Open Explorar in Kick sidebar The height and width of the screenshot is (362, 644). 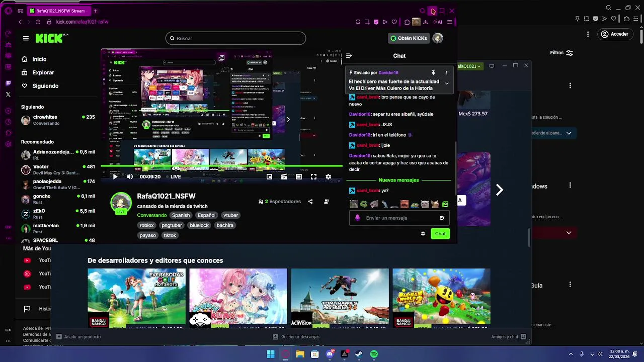43,72
